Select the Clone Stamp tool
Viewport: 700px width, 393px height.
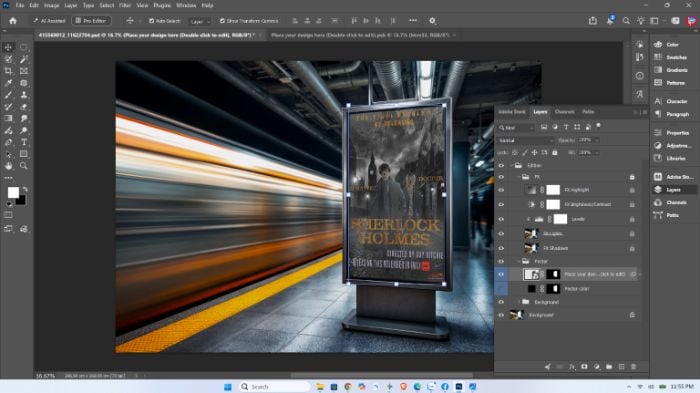pyautogui.click(x=24, y=95)
